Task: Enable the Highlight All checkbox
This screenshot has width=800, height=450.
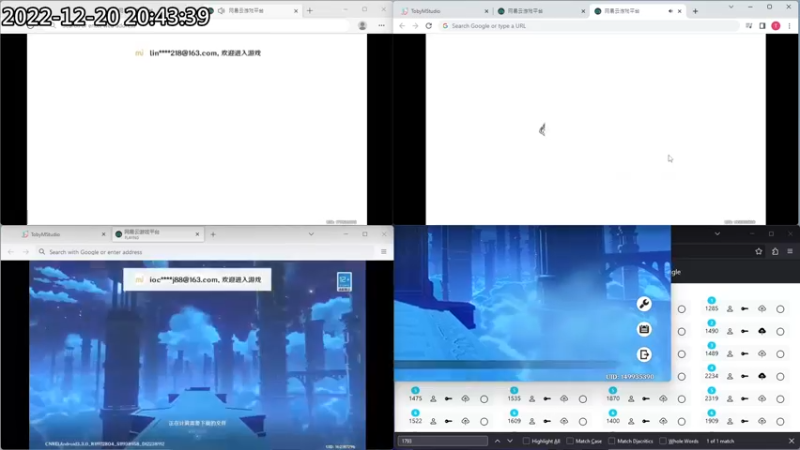Action: (526, 441)
